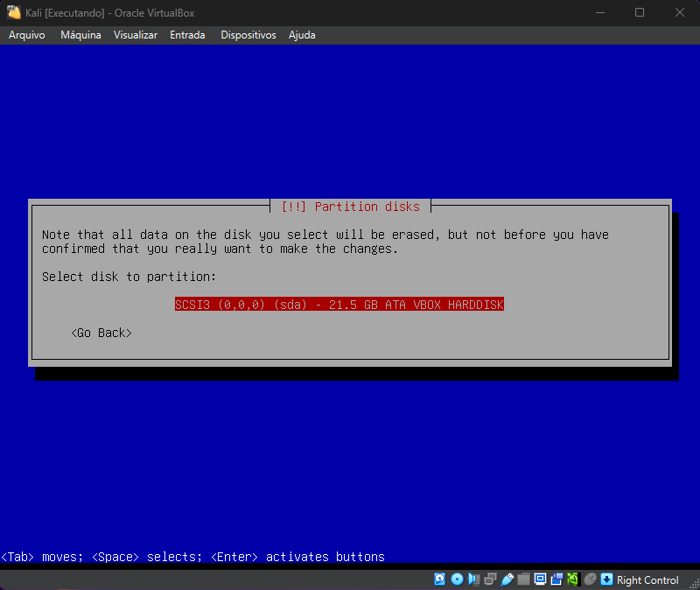This screenshot has height=590, width=700.
Task: Click the hard disk activity status icon
Action: [x=440, y=579]
